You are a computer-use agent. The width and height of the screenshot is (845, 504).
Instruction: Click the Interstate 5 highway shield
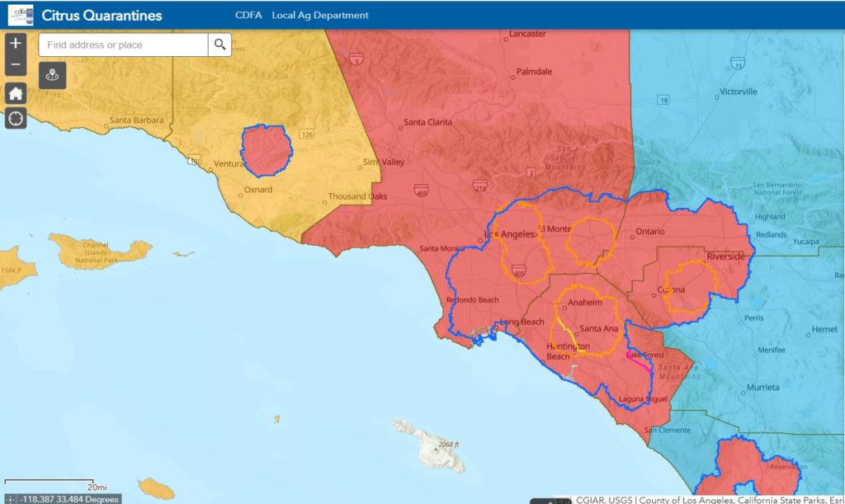click(x=355, y=59)
